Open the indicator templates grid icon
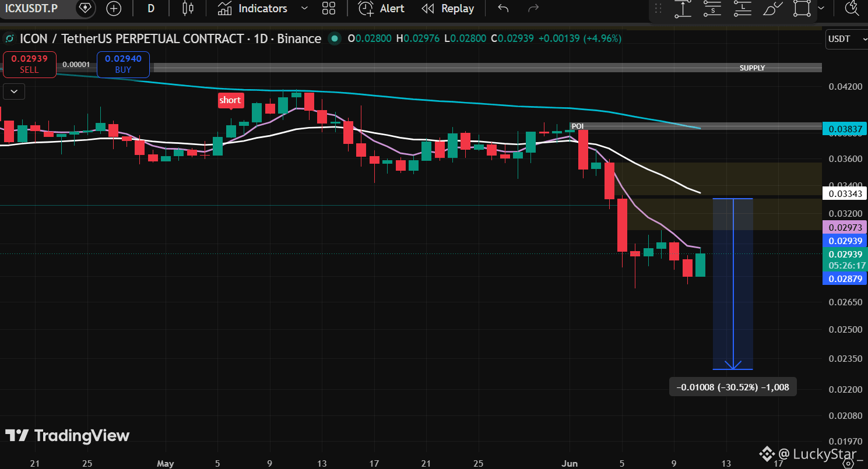Image resolution: width=868 pixels, height=469 pixels. (x=329, y=8)
